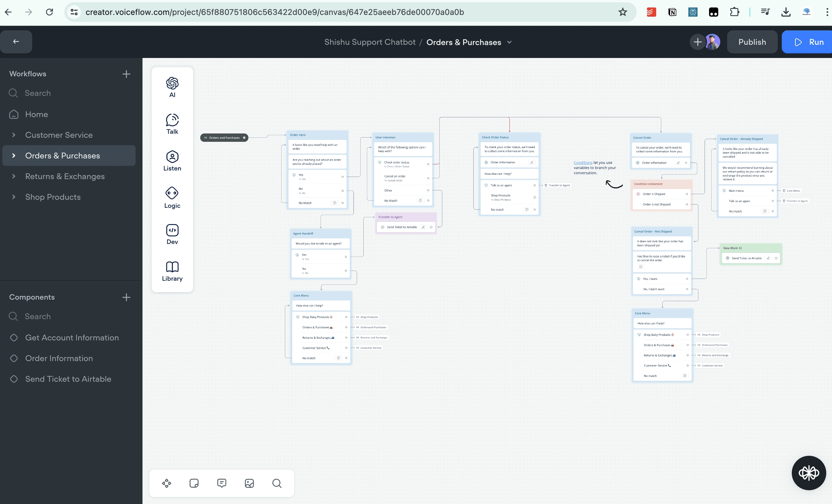Click the Run button
832x504 pixels.
810,42
